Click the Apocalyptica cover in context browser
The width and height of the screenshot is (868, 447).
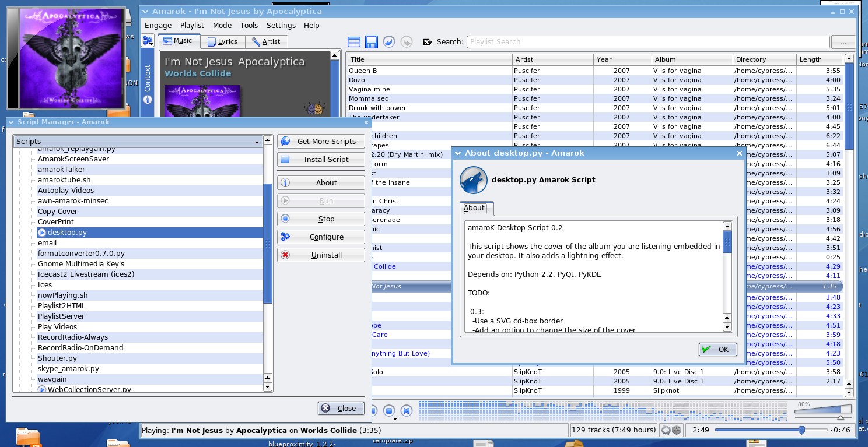[202, 101]
